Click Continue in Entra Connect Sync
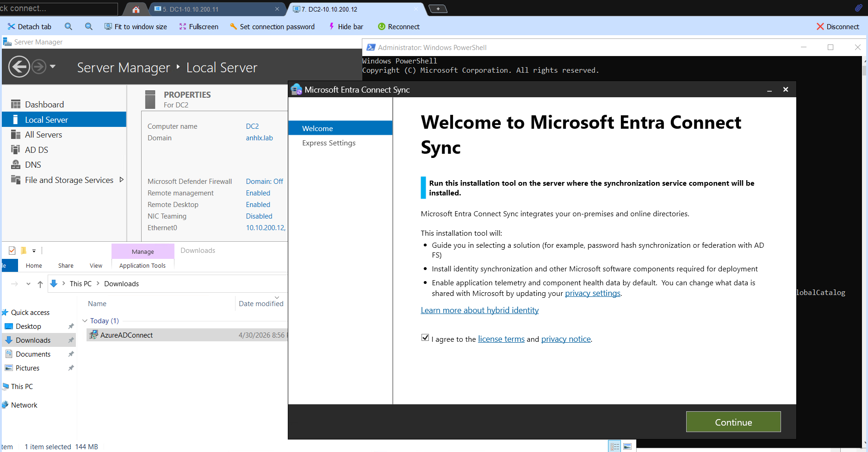The image size is (868, 452). (x=733, y=422)
